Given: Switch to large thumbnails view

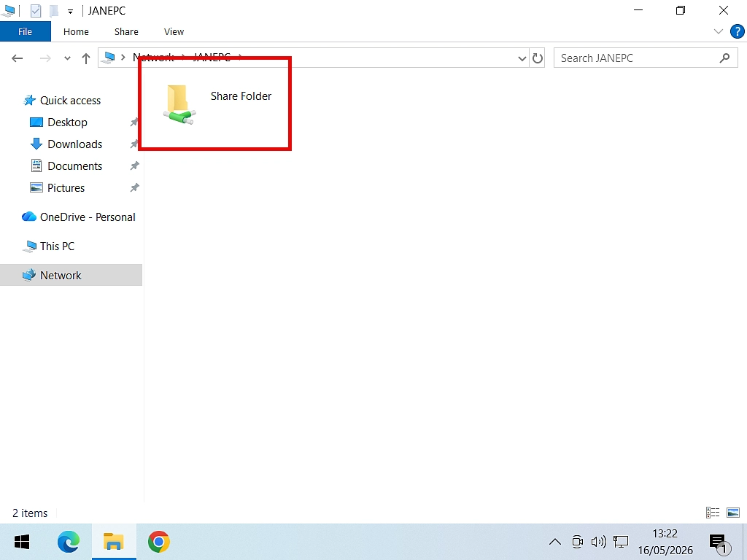Looking at the screenshot, I should [x=732, y=513].
